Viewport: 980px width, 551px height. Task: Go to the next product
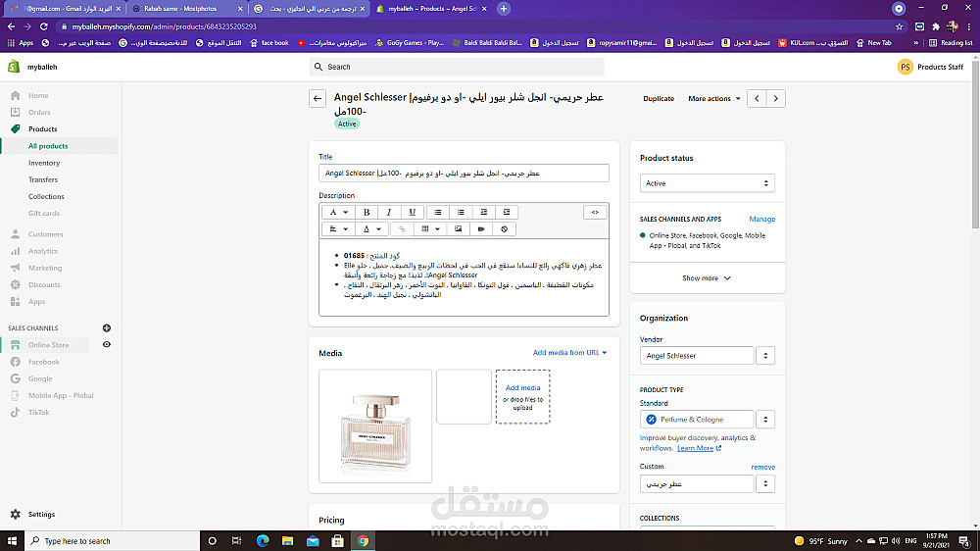pos(775,98)
